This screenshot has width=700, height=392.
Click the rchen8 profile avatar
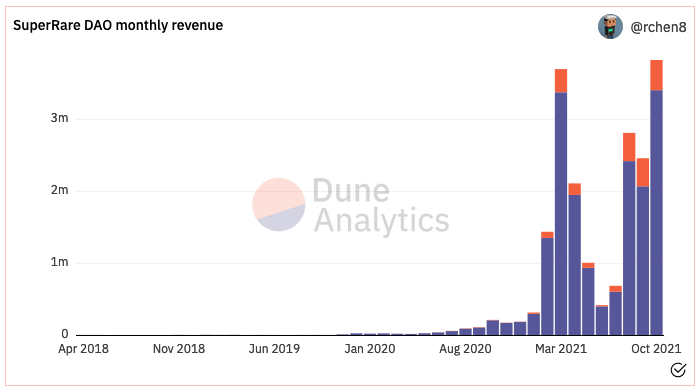[x=610, y=26]
